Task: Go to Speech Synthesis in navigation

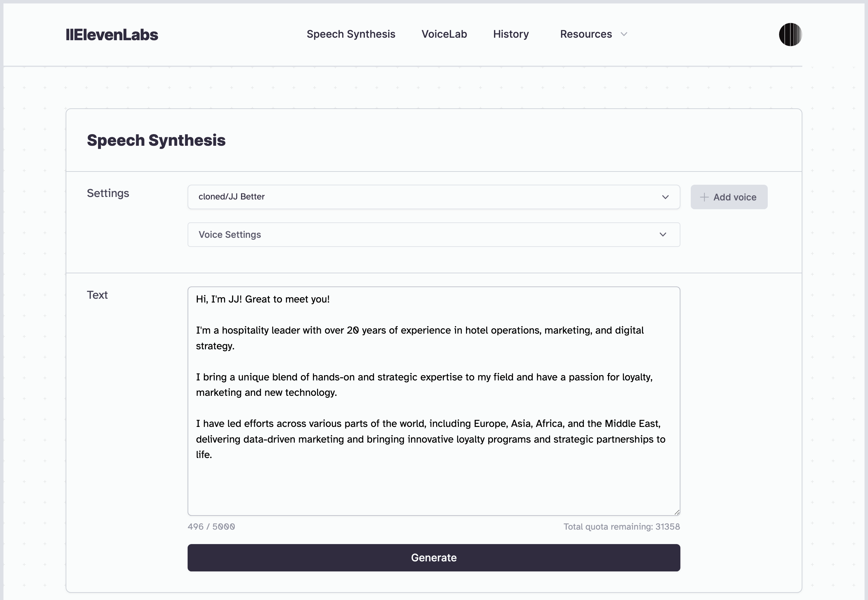Action: pyautogui.click(x=351, y=34)
